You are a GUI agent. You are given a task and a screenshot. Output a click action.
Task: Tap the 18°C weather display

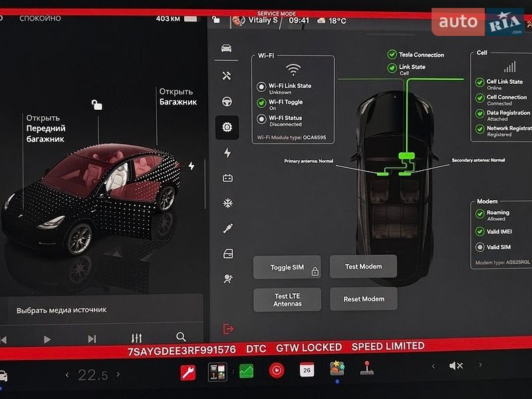tap(331, 21)
